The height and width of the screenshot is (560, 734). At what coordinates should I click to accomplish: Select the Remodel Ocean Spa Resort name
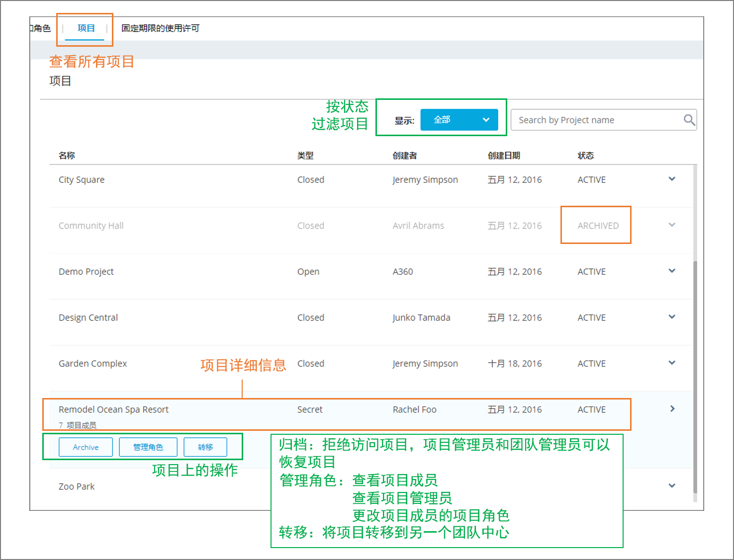113,409
